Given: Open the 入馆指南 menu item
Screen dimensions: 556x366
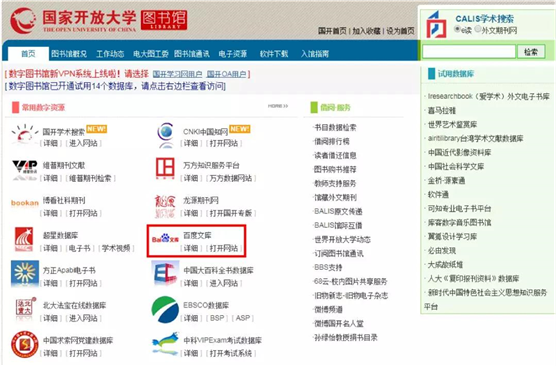Looking at the screenshot, I should tap(315, 54).
